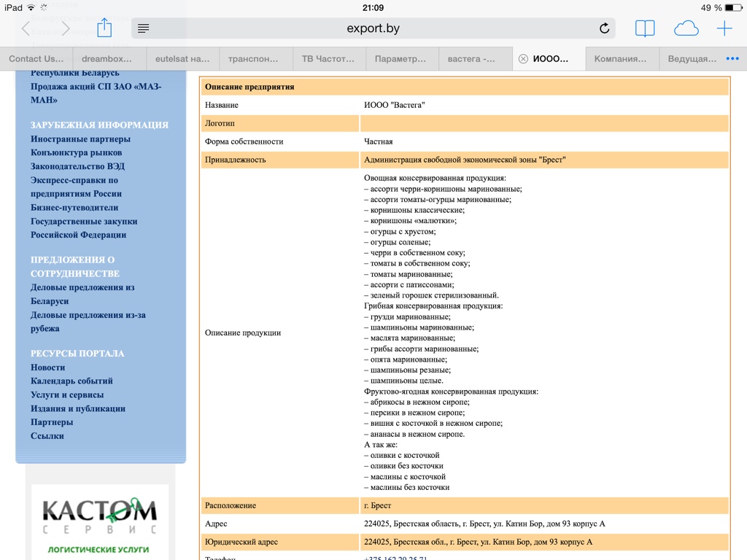Switch to the Компания tab

pos(622,59)
